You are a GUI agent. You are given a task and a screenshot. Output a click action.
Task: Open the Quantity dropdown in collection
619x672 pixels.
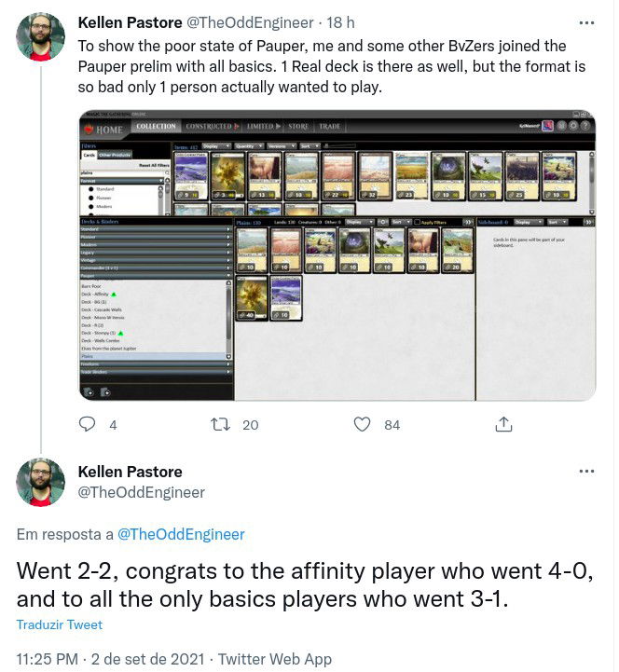pyautogui.click(x=248, y=146)
